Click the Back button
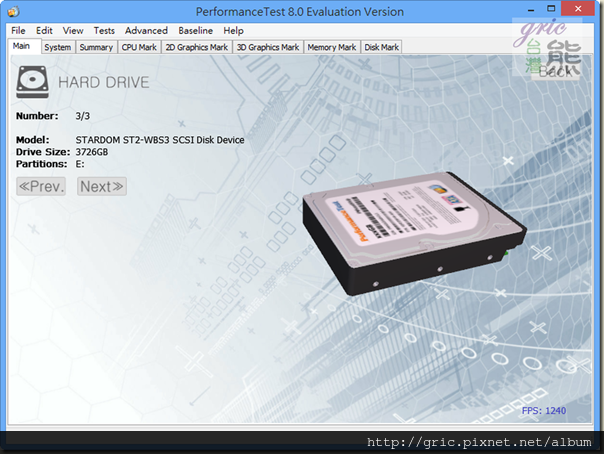Screen dimensions: 604x454 (555, 71)
